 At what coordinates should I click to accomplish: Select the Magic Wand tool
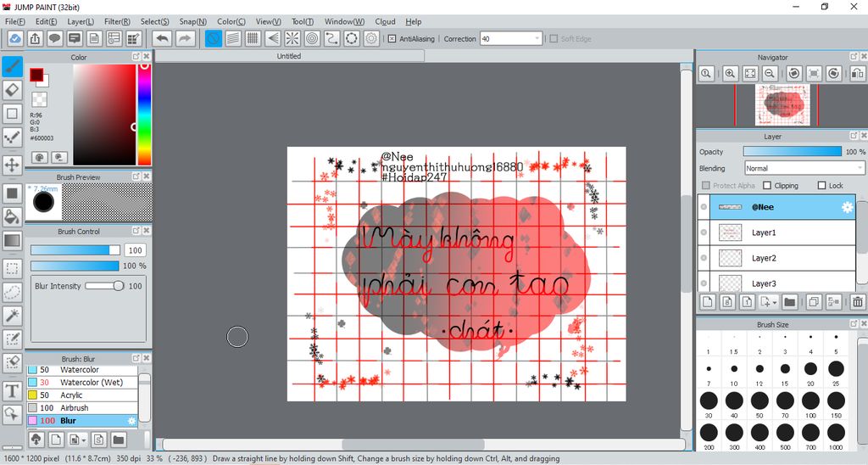(12, 316)
